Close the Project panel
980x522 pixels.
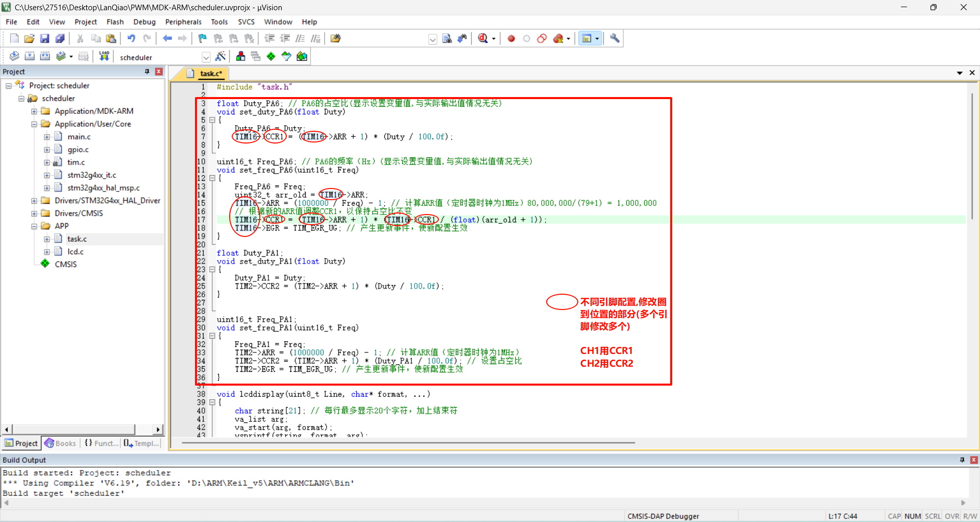coord(159,72)
